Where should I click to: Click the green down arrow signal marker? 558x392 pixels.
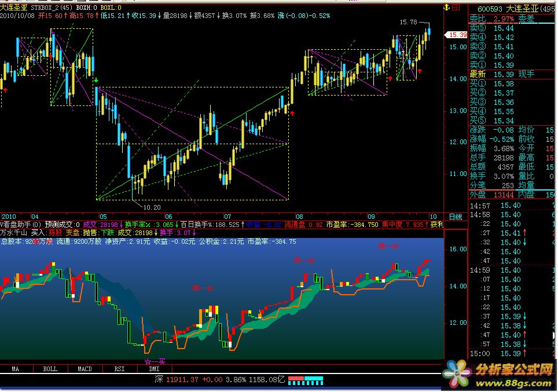click(96, 80)
